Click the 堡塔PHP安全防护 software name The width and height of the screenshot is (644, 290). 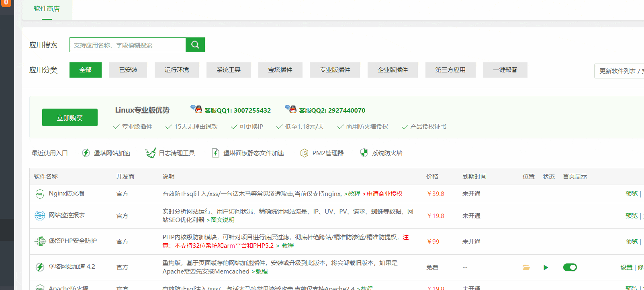coord(73,241)
